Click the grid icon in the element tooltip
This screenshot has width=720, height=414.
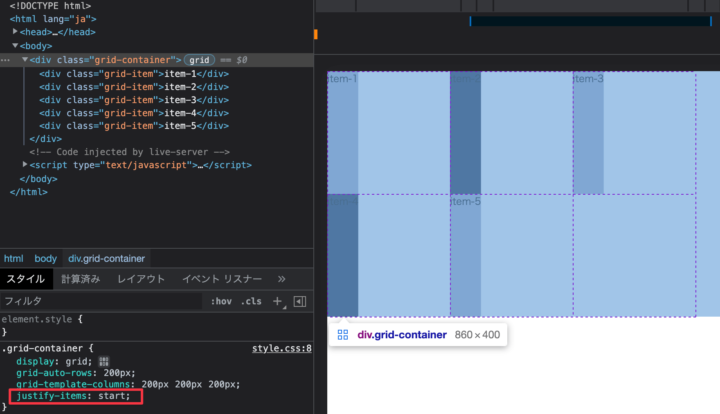(343, 335)
